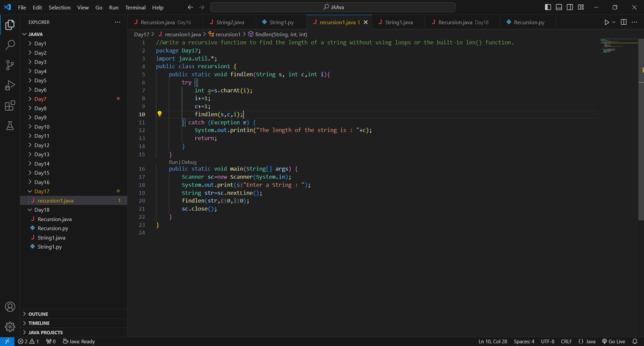Change CRLF end of line sequence
This screenshot has width=644, height=346.
566,341
